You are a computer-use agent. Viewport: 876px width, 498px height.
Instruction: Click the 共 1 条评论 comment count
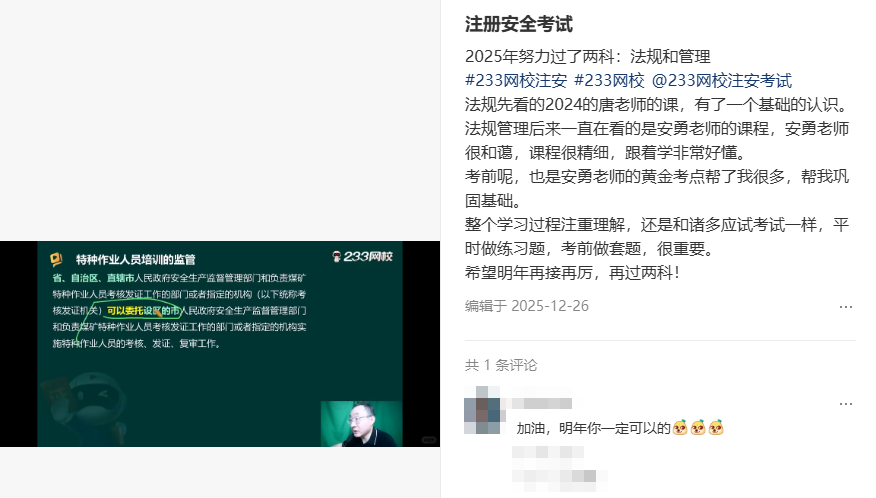pyautogui.click(x=501, y=365)
